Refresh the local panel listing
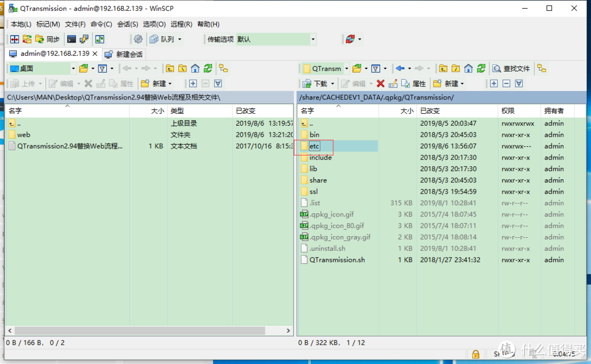591x364 pixels. point(208,68)
